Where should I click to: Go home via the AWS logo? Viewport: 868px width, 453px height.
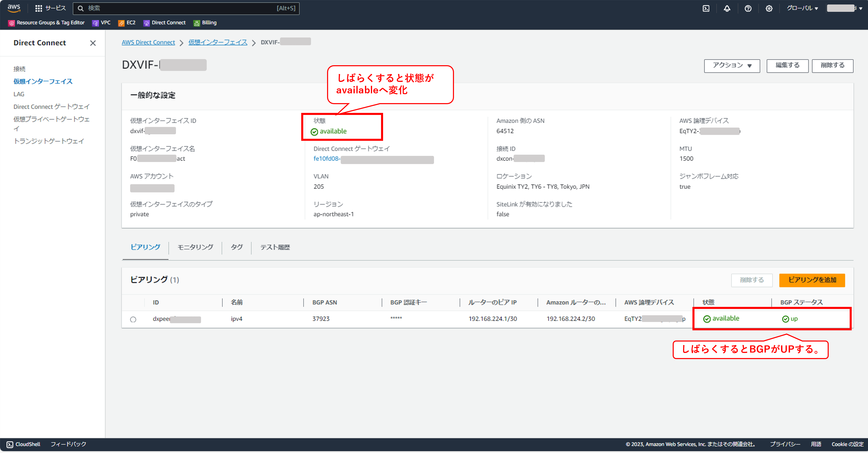click(x=13, y=8)
